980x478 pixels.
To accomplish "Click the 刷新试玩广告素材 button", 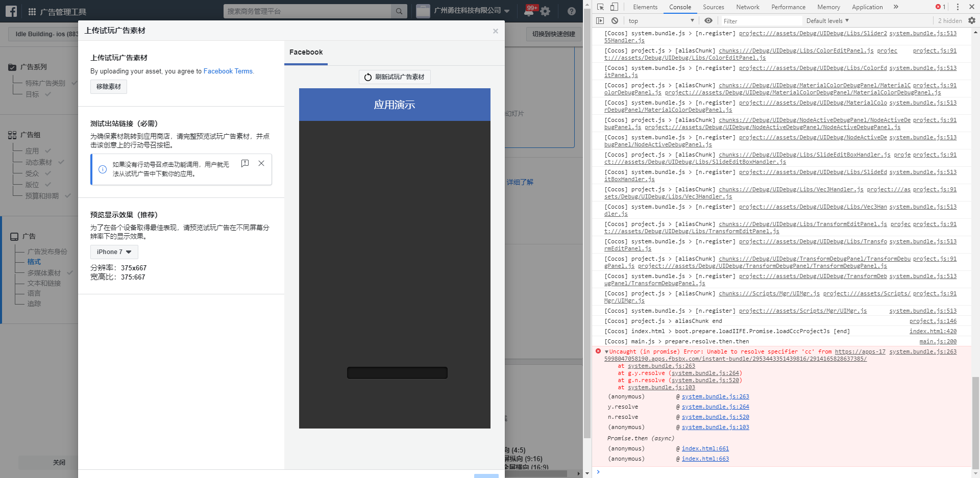I will click(x=395, y=77).
